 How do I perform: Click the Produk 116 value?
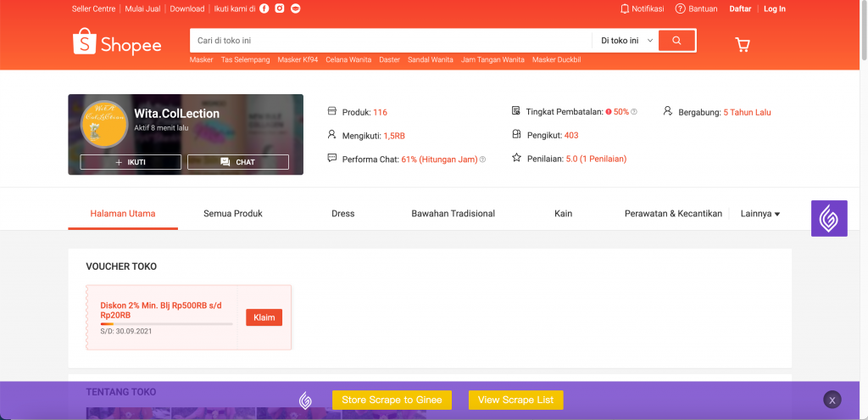pos(381,113)
